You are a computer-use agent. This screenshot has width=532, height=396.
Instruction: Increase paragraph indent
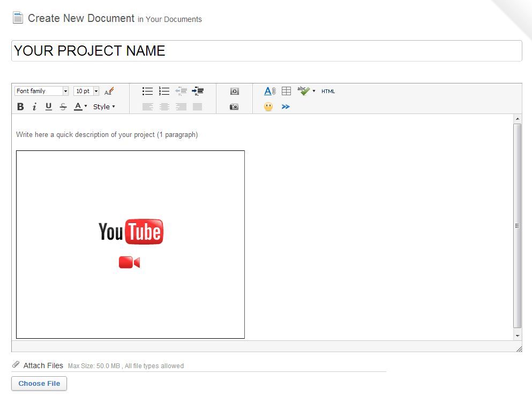click(198, 91)
